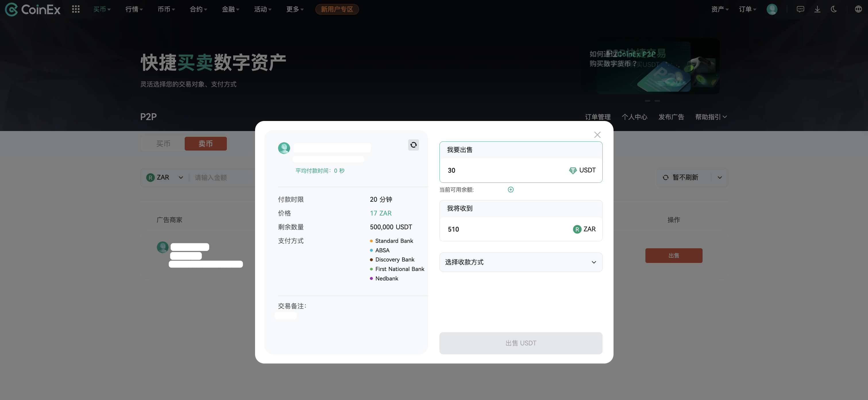Open the 买币 header menu
The image size is (868, 400).
click(102, 9)
